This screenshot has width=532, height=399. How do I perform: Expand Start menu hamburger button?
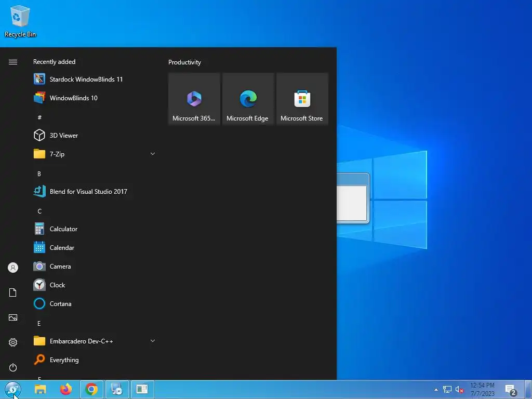pyautogui.click(x=13, y=62)
